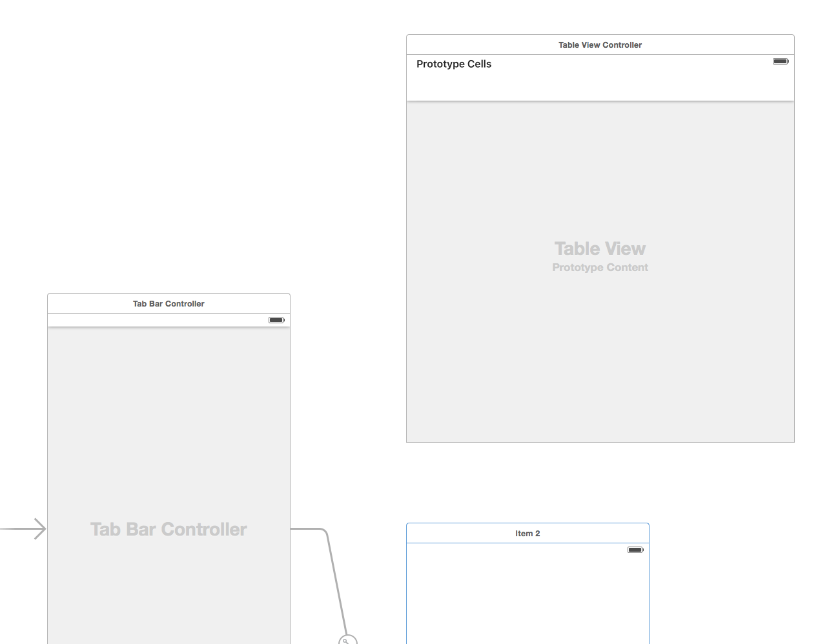The image size is (829, 644).
Task: Click the Prototype Content placeholder label
Action: point(600,267)
